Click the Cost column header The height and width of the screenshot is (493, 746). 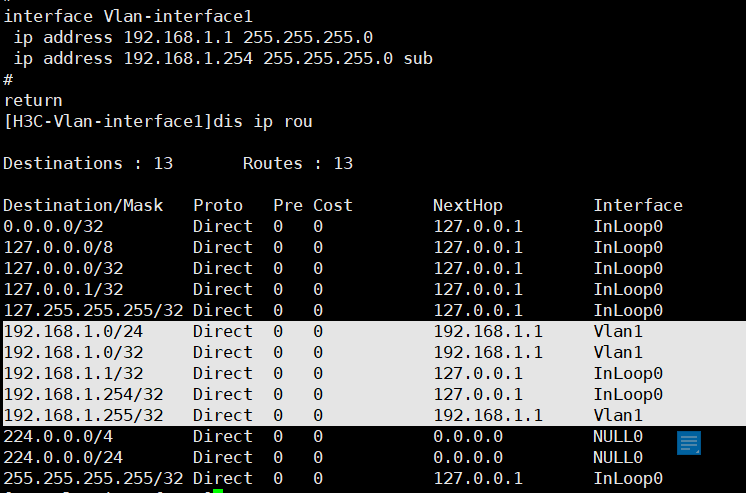click(x=333, y=205)
